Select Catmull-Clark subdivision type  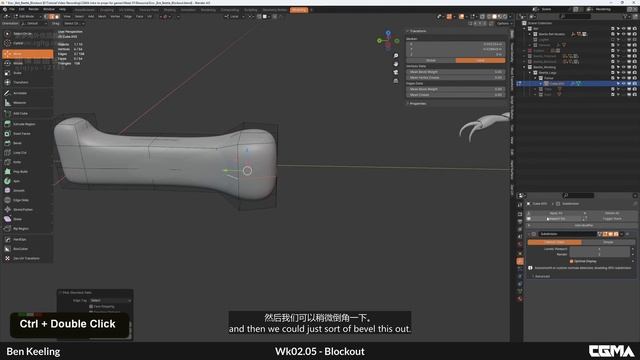(554, 242)
